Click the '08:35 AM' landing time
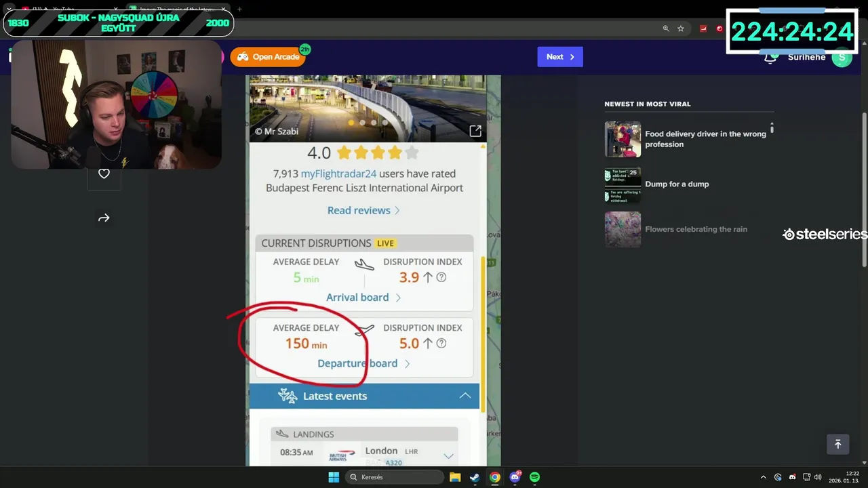The width and height of the screenshot is (868, 488). (296, 452)
